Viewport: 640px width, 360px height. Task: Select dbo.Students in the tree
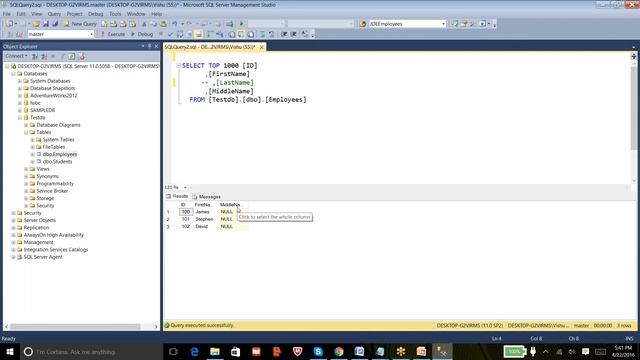click(57, 162)
